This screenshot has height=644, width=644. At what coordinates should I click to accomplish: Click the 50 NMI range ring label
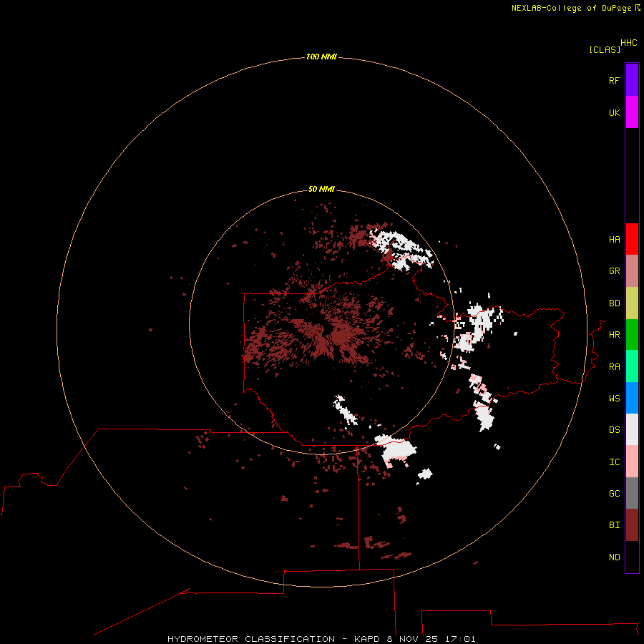click(321, 189)
